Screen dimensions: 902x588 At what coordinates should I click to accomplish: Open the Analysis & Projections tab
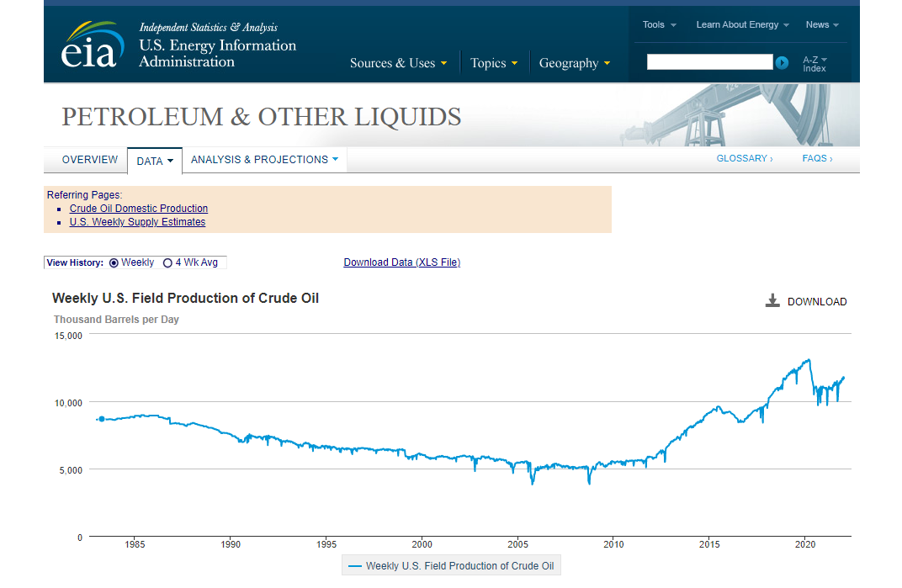[264, 159]
